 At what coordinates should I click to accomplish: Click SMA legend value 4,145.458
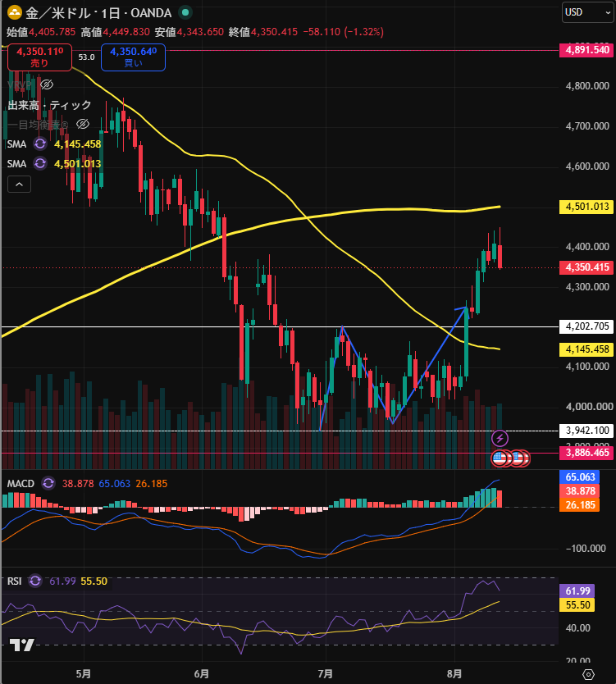tap(77, 144)
